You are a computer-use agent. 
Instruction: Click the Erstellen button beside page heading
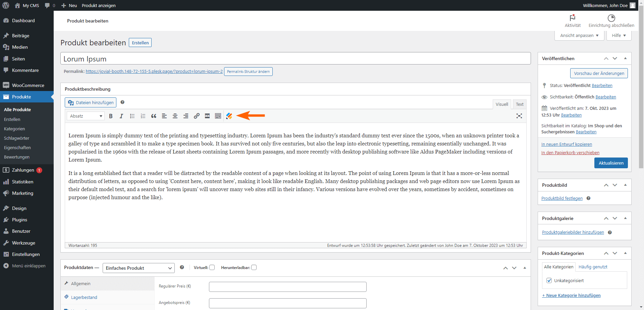click(x=140, y=43)
